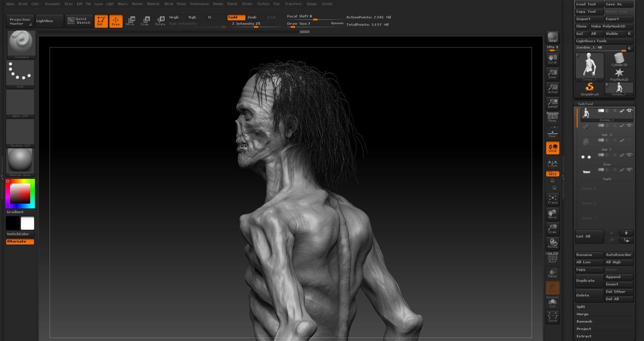Screen dimensions: 644x341
Task: Open the Zplugin menu
Action: [x=311, y=4]
